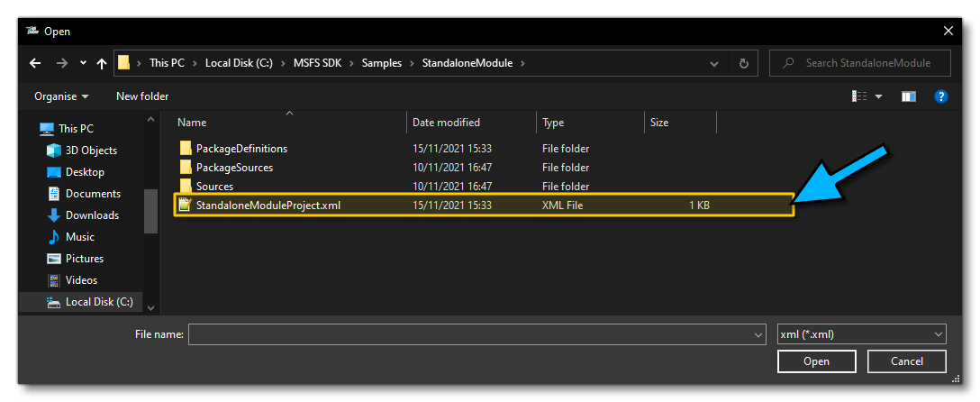Open recent locations dropdown arrow
Screen dimensions: 980x402
tap(83, 63)
